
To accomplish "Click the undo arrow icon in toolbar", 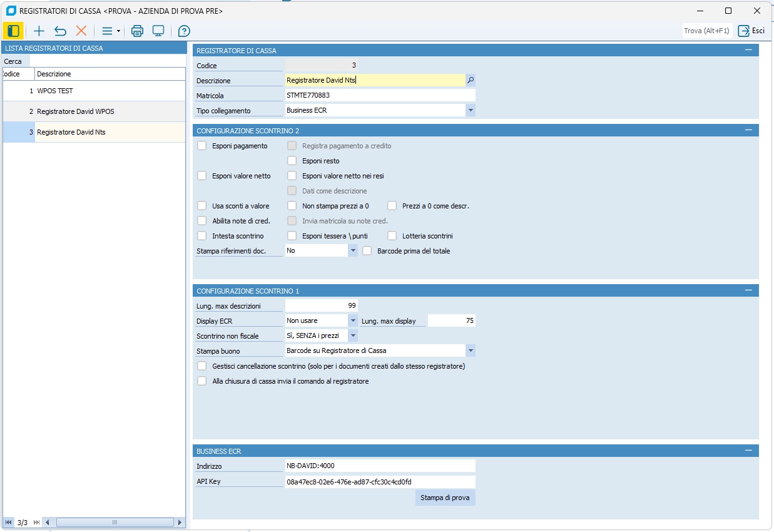I will click(x=60, y=31).
